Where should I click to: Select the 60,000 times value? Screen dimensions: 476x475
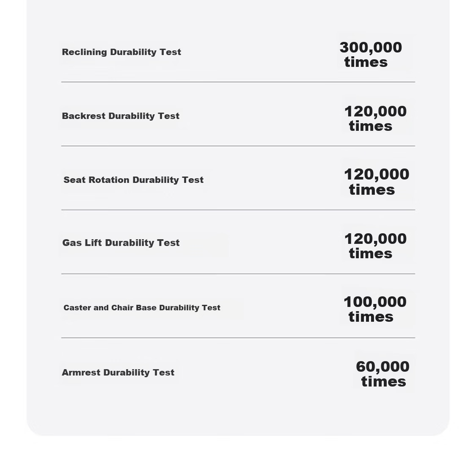click(382, 374)
